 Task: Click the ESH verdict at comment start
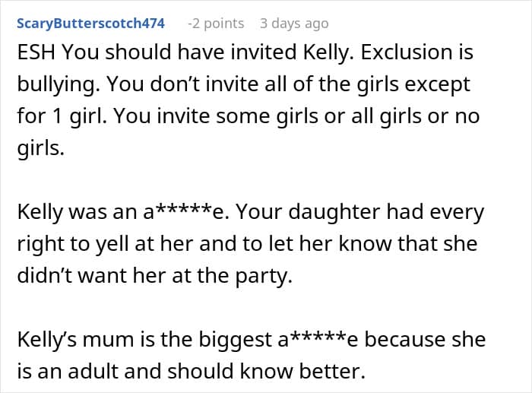click(36, 52)
